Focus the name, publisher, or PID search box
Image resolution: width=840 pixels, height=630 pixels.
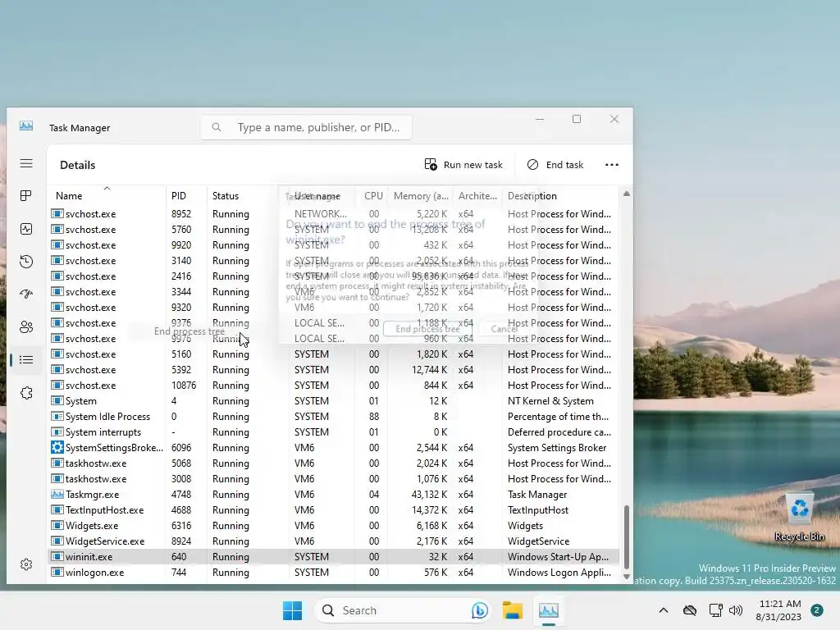pos(307,127)
